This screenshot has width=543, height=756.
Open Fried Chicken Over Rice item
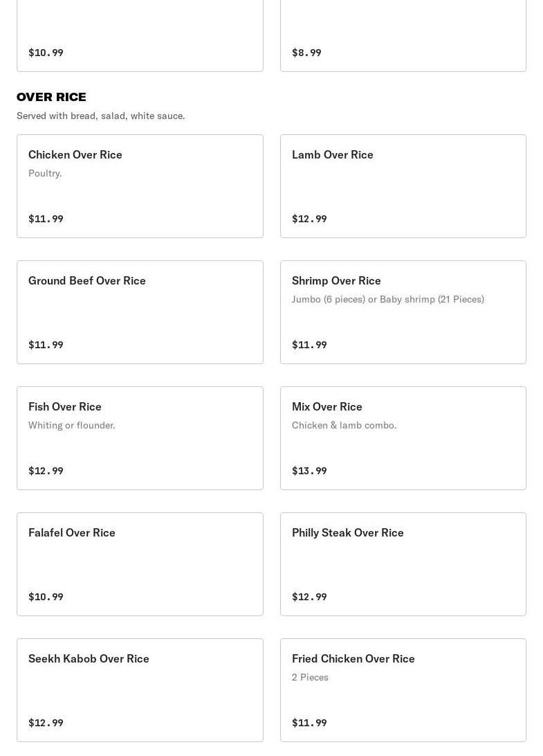pyautogui.click(x=403, y=690)
